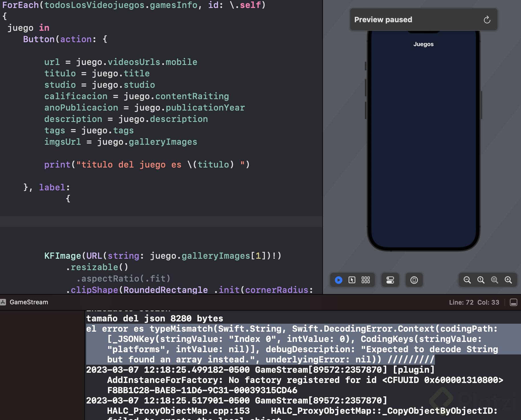Open Canvas Device Settings
The height and width of the screenshot is (420, 521).
coord(390,280)
